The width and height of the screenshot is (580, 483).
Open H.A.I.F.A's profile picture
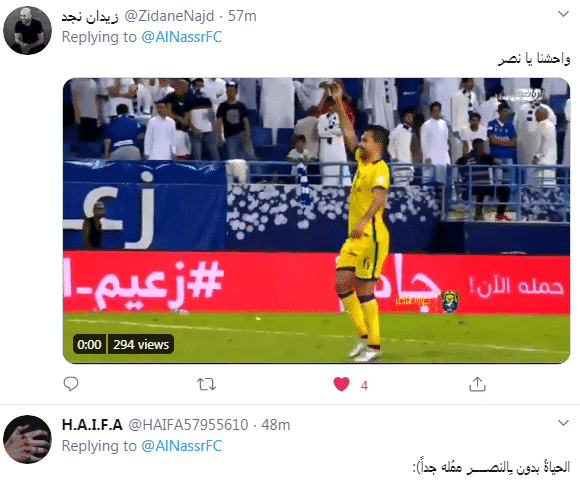pyautogui.click(x=27, y=439)
